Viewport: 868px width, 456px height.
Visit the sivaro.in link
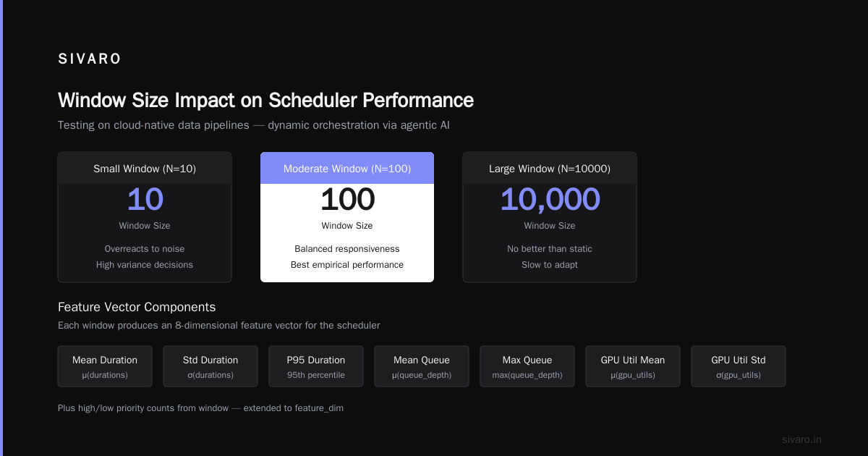click(x=801, y=439)
